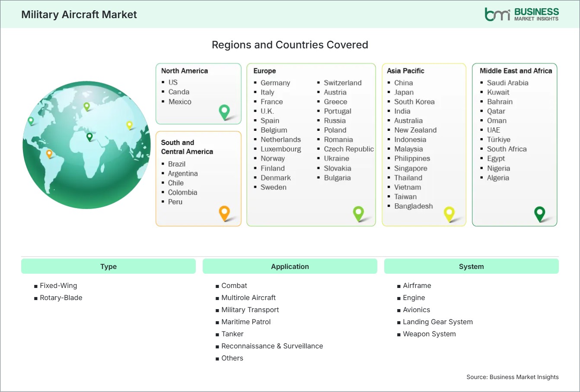This screenshot has width=580, height=392.
Task: Click the teal map pin in North America card
Action: (x=224, y=112)
